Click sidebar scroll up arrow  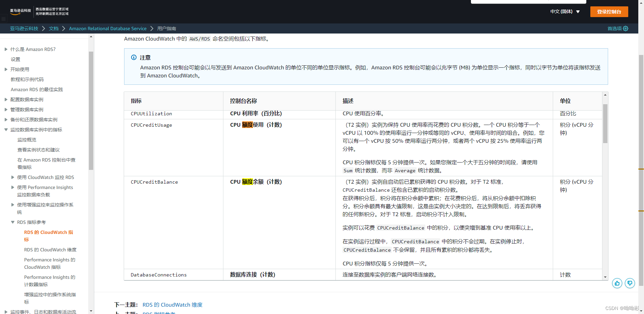91,37
